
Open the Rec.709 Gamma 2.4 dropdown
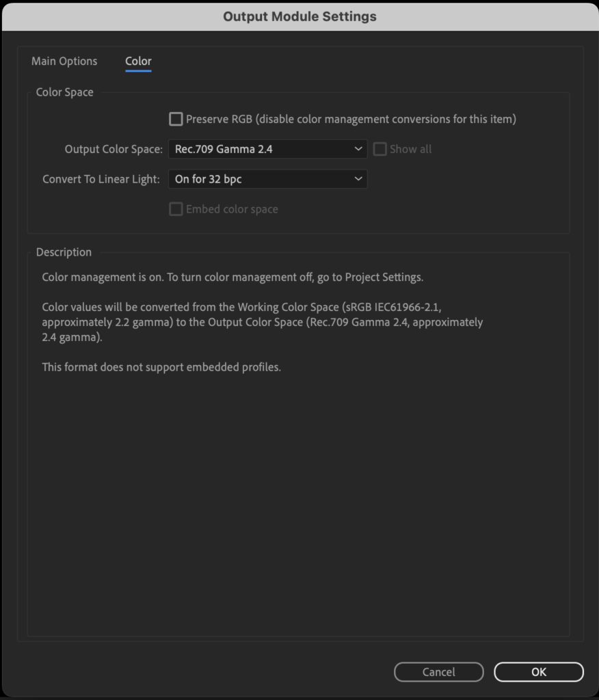[268, 149]
